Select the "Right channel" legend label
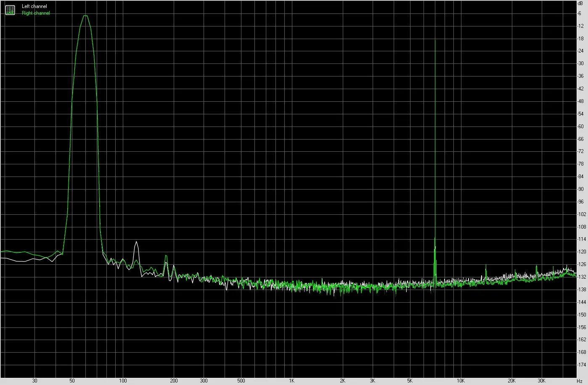Screen dimensions: 588x385 [36, 13]
